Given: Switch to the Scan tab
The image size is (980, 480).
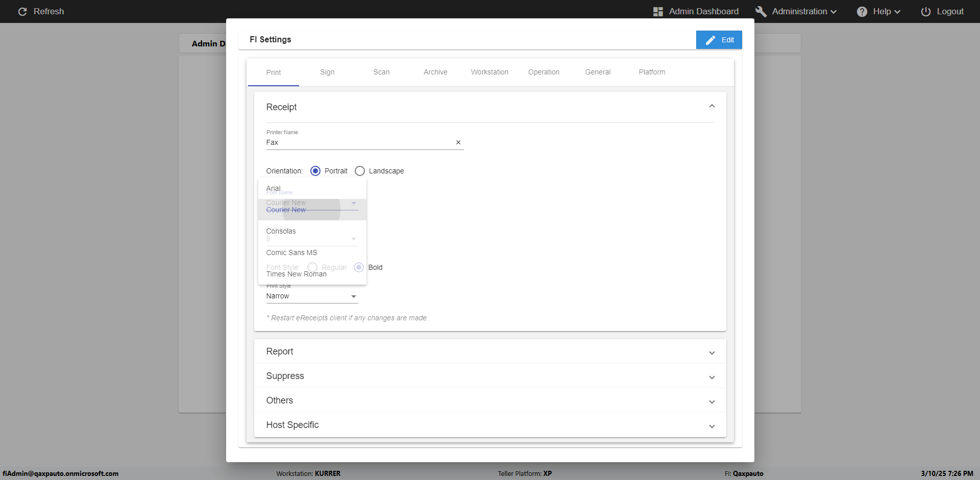Looking at the screenshot, I should click(x=381, y=72).
